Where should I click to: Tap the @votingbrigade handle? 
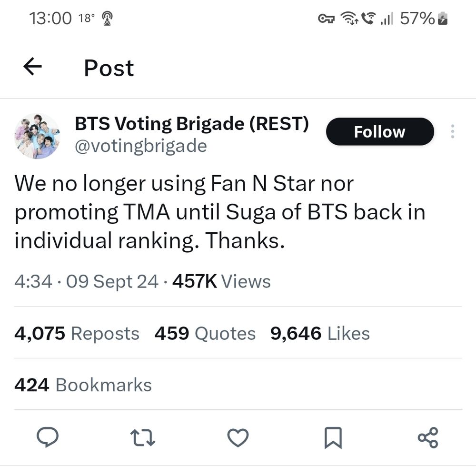pos(140,147)
